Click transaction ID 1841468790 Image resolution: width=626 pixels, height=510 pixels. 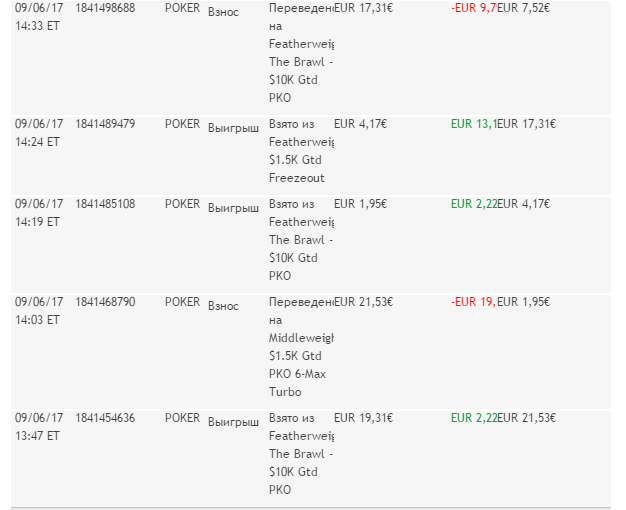[x=105, y=301]
